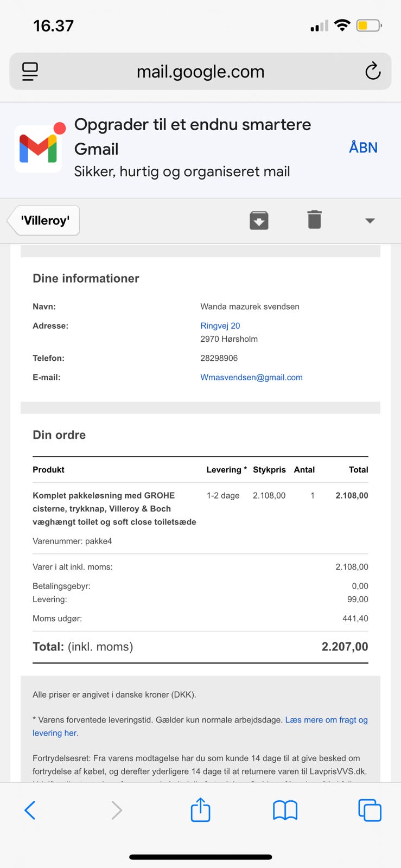Tap ÅBN to open Gmail app
The image size is (401, 868).
(x=363, y=148)
